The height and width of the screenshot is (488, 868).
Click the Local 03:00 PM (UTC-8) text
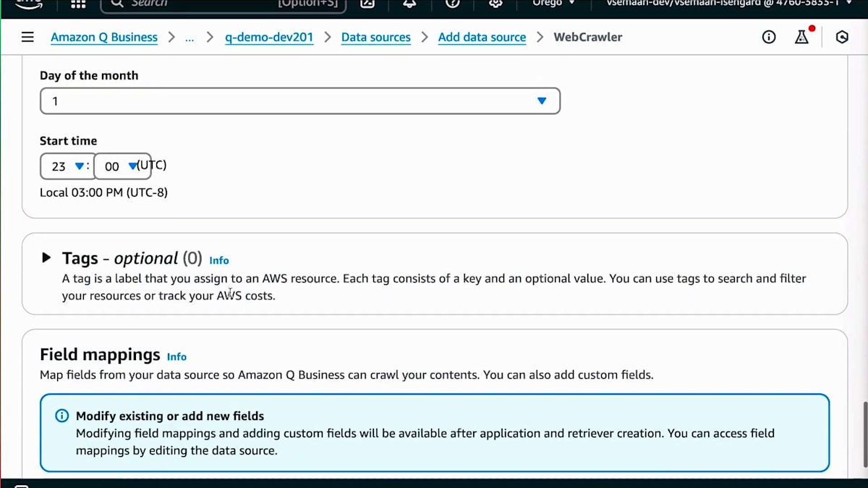[x=103, y=192]
